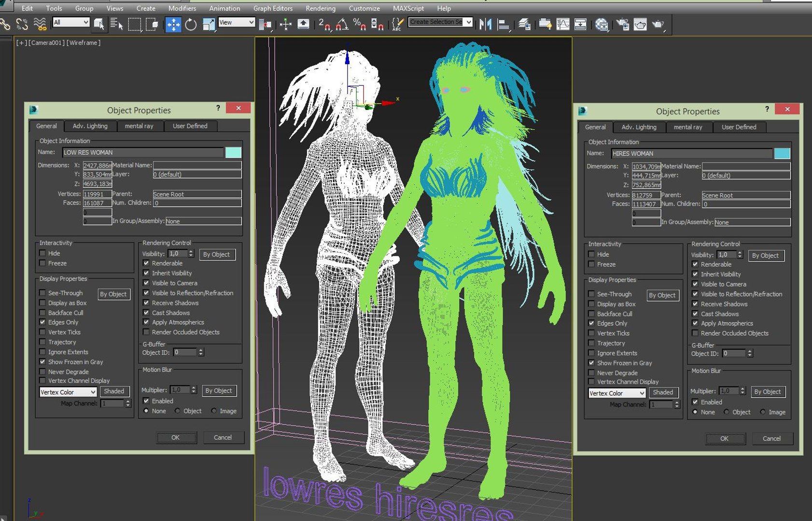812x521 pixels.
Task: Switch to mental ray tab in HIRES dialog
Action: (x=688, y=127)
